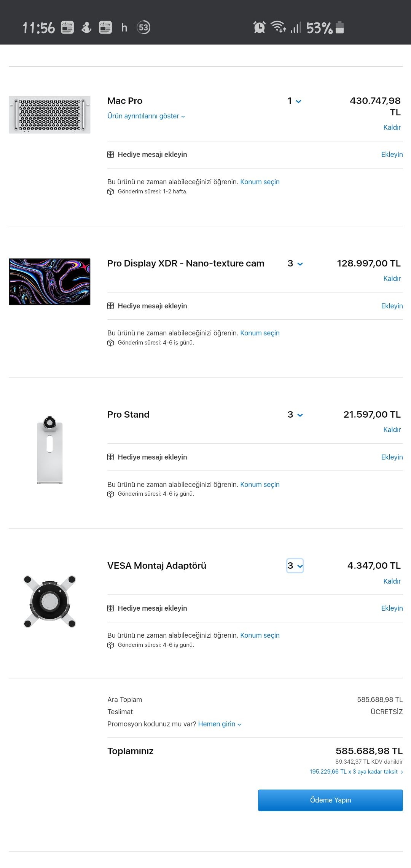Open VESA Montaj Adaptörü quantity dropdown
Viewport: 411px width, 868px height.
coord(295,566)
